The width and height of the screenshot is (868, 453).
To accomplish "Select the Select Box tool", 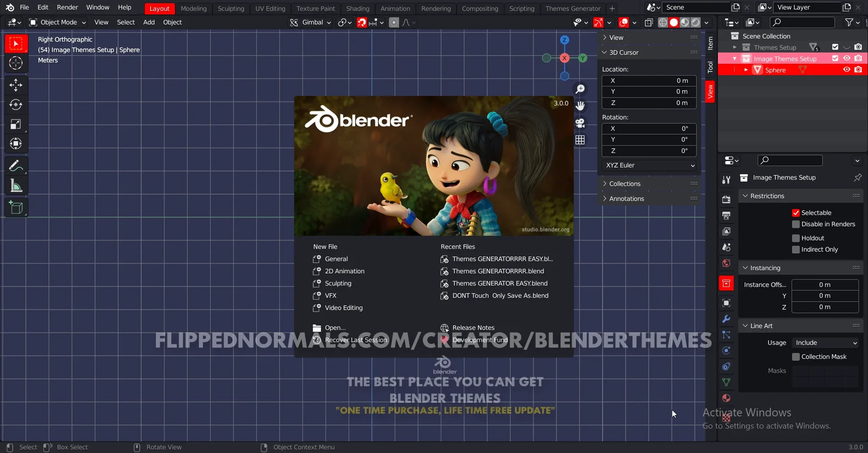I will coord(16,44).
